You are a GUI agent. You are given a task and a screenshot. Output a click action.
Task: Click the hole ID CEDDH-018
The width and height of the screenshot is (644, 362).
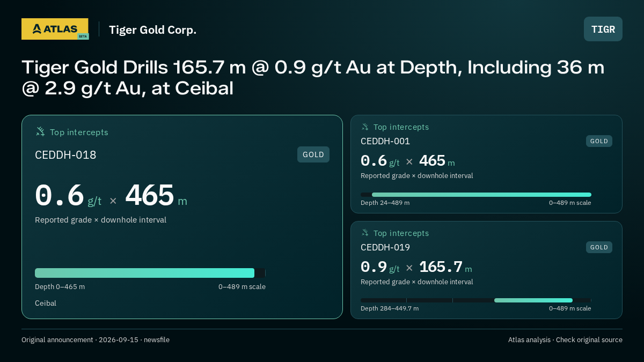click(x=65, y=155)
